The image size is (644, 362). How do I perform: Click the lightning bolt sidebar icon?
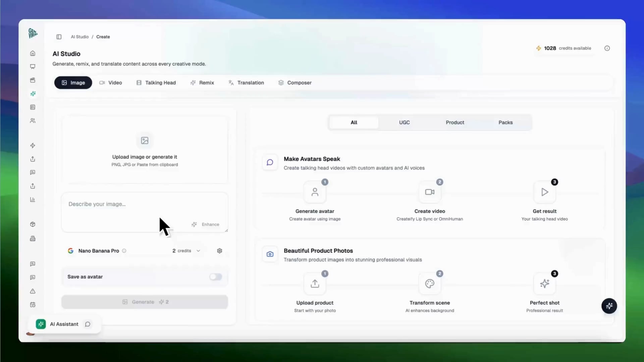(33, 145)
